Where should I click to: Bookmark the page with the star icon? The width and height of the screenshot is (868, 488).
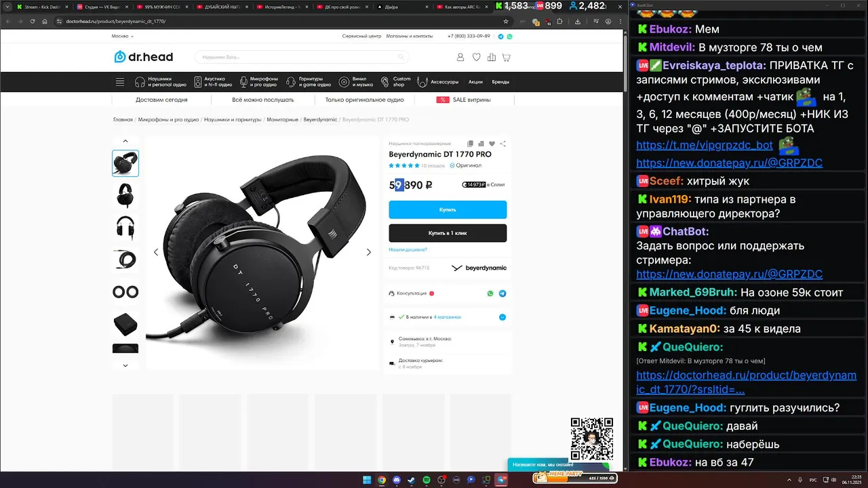click(505, 22)
